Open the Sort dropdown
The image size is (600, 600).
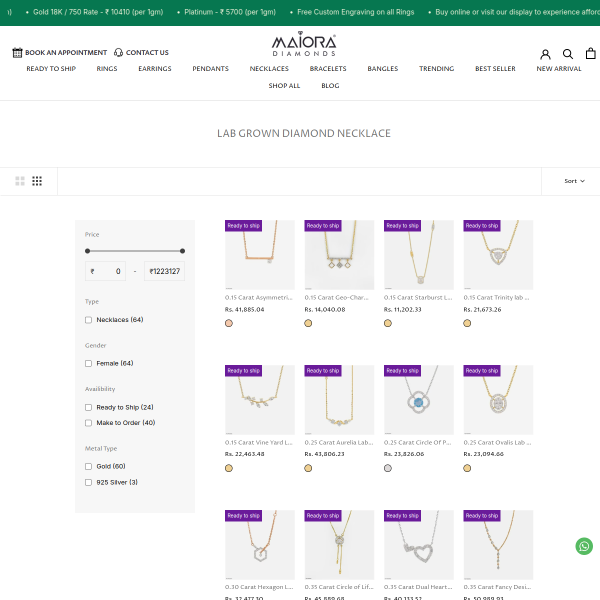pyautogui.click(x=574, y=181)
